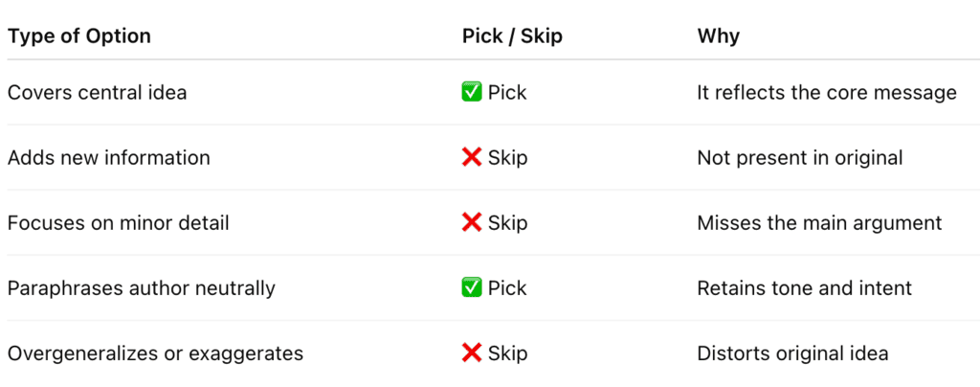
Task: Click 'Distorts original idea' text
Action: 792,353
